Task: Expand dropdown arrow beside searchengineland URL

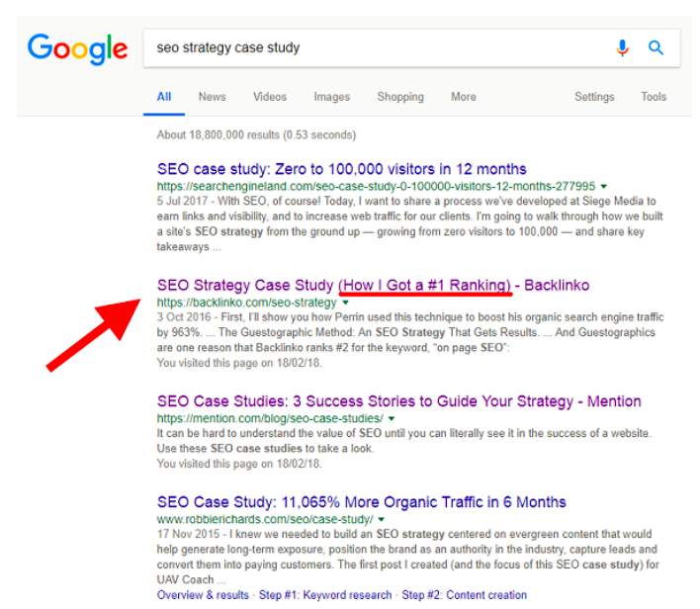Action: [604, 186]
